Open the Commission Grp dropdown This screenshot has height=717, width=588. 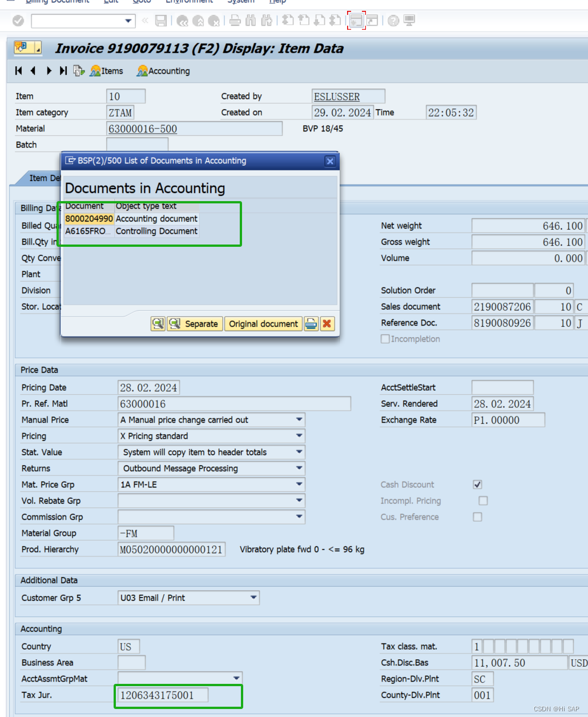pos(299,516)
